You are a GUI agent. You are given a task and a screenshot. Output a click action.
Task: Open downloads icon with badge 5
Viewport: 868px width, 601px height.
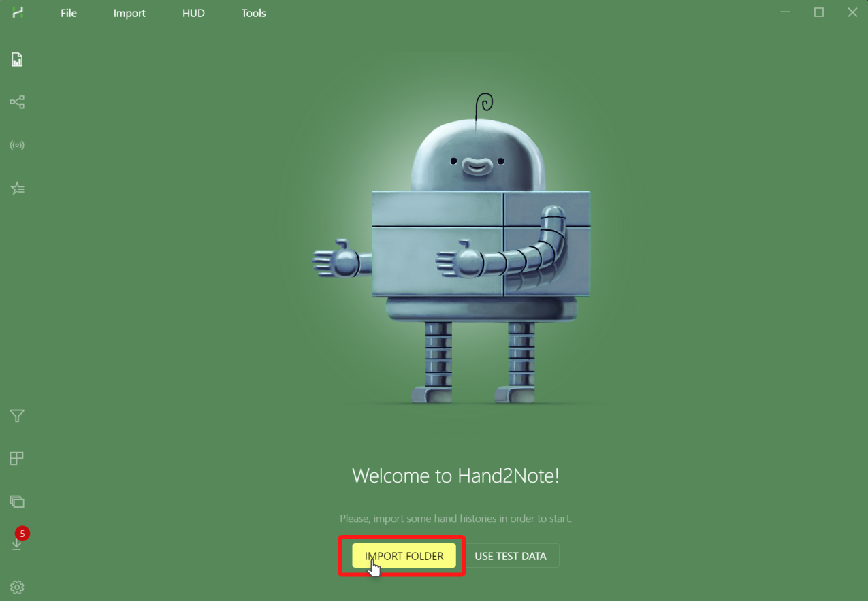(x=18, y=542)
